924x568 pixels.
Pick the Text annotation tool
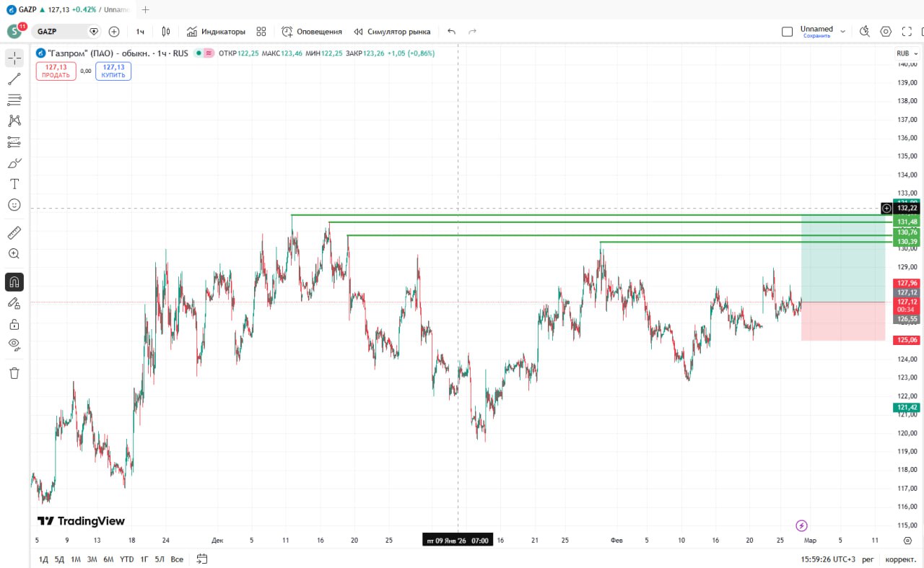[14, 184]
